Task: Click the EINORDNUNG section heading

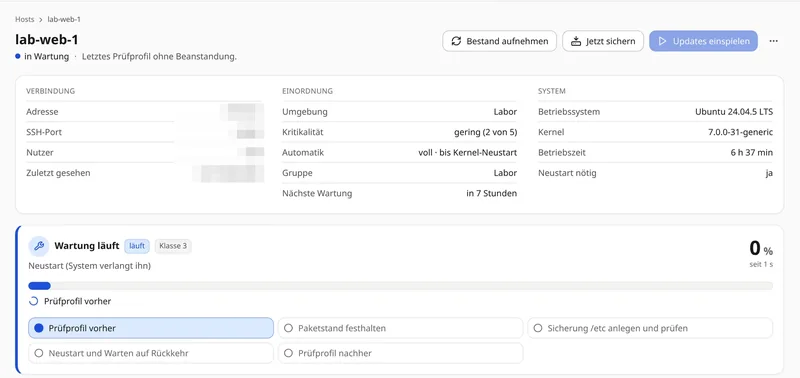Action: [x=307, y=91]
